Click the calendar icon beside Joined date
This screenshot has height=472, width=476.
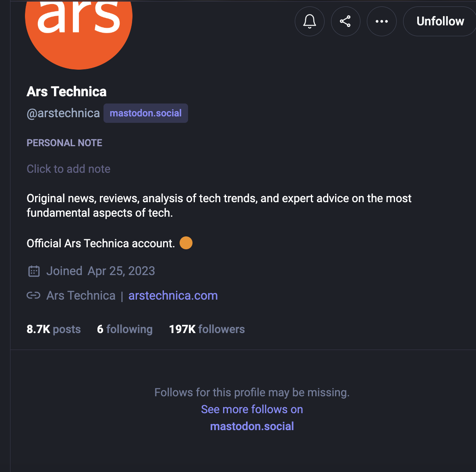pos(34,271)
